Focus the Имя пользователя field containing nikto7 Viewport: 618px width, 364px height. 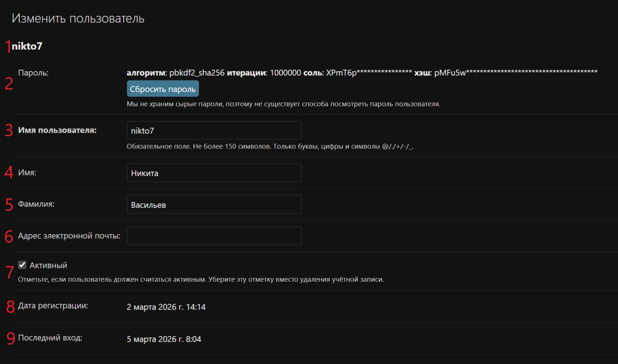214,130
